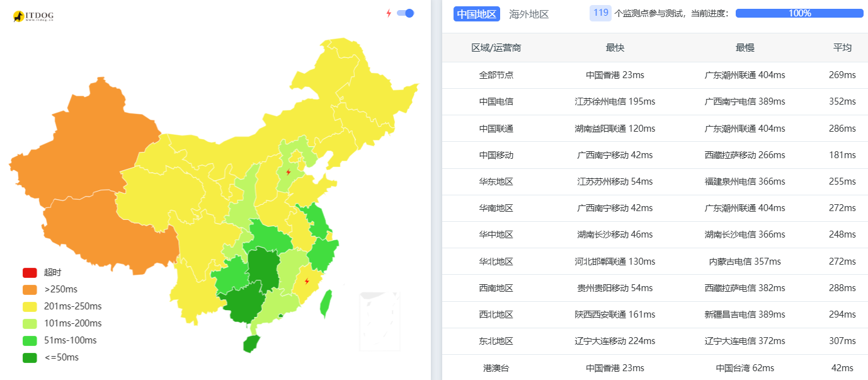Toggle the 51ms-100ms legend swatch

click(x=30, y=341)
